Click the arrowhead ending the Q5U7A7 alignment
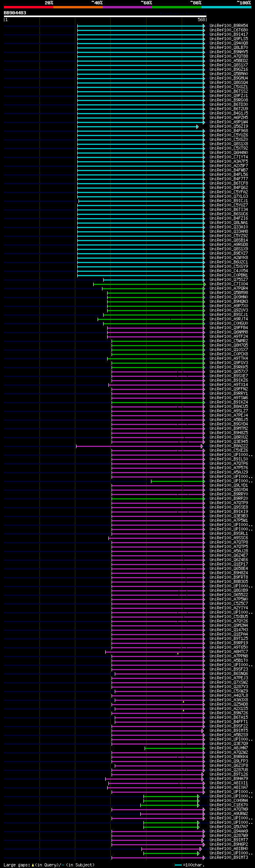The height and width of the screenshot is (868, 255). tap(198, 827)
